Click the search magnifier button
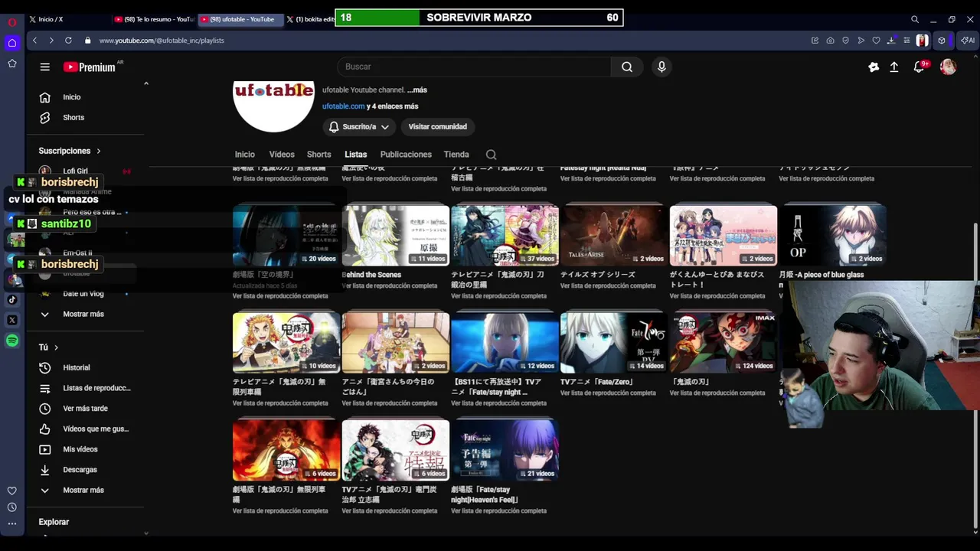Viewport: 980px width, 551px height. pyautogui.click(x=627, y=67)
